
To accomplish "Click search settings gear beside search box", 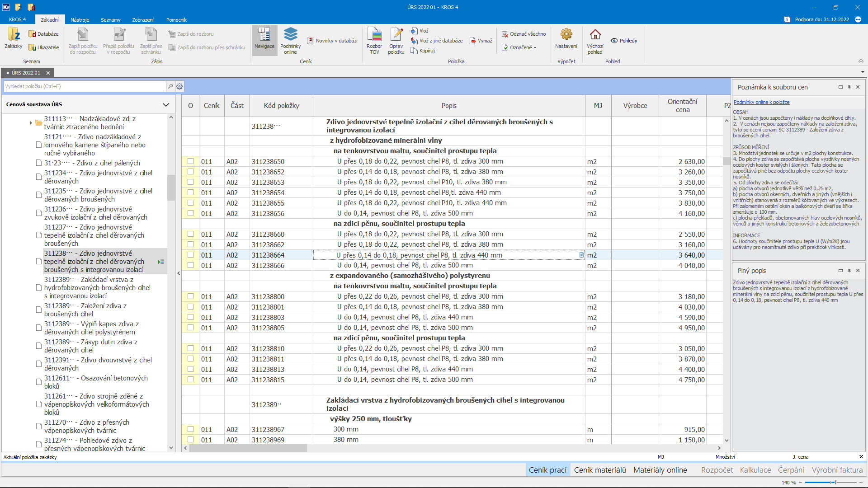I will pos(179,86).
